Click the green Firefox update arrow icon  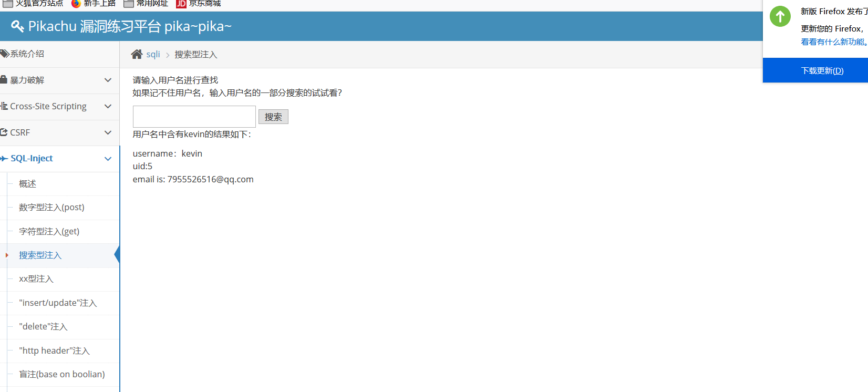coord(780,16)
